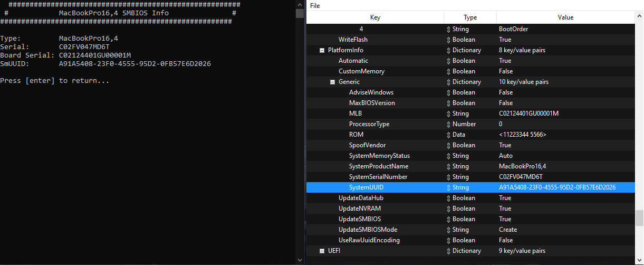The image size is (644, 265).
Task: Click the terminal Type MacBookPro16,4 line
Action: tap(59, 39)
